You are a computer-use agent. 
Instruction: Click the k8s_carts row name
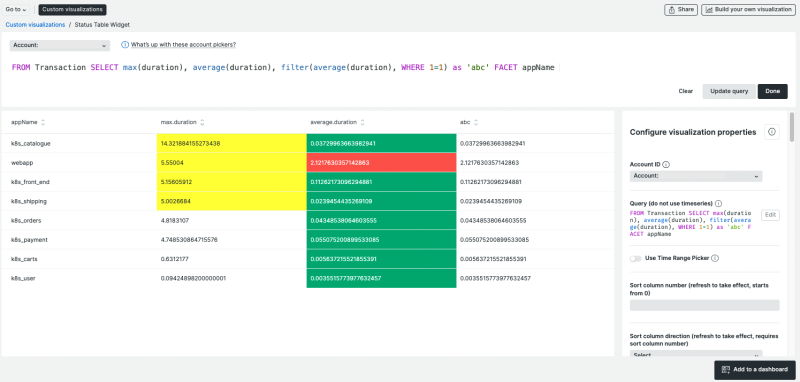(x=24, y=259)
